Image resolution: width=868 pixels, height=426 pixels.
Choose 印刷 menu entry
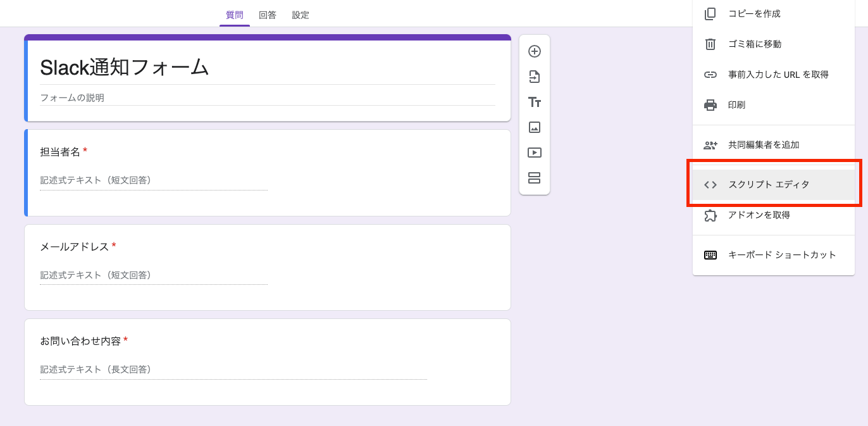point(774,104)
